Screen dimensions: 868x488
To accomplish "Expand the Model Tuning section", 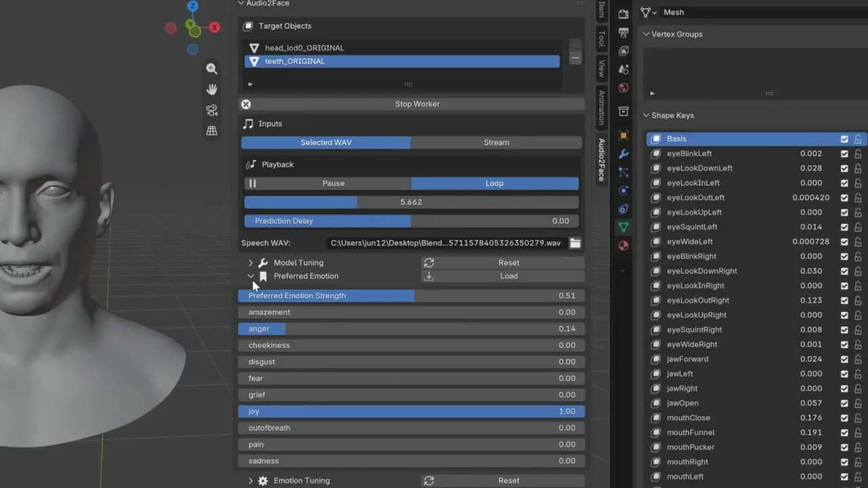I will click(250, 263).
